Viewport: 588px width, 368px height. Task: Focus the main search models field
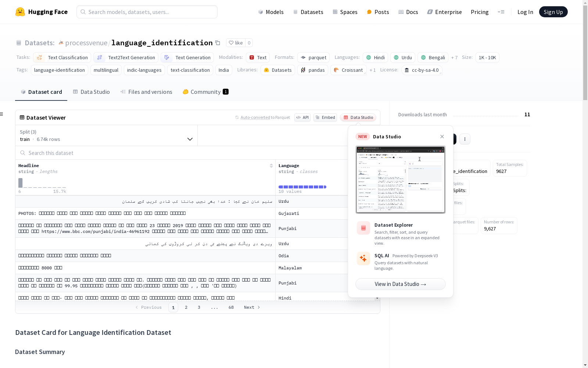click(x=147, y=12)
